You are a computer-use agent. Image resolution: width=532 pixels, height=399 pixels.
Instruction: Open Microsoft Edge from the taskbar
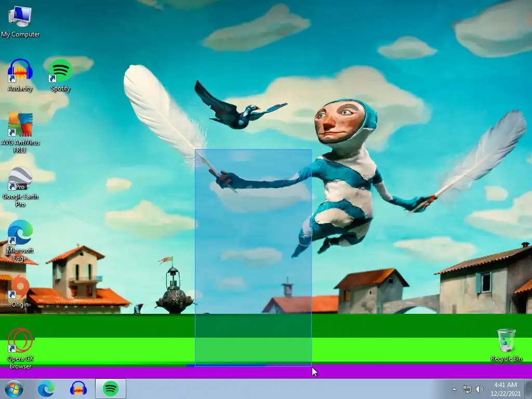pos(46,389)
